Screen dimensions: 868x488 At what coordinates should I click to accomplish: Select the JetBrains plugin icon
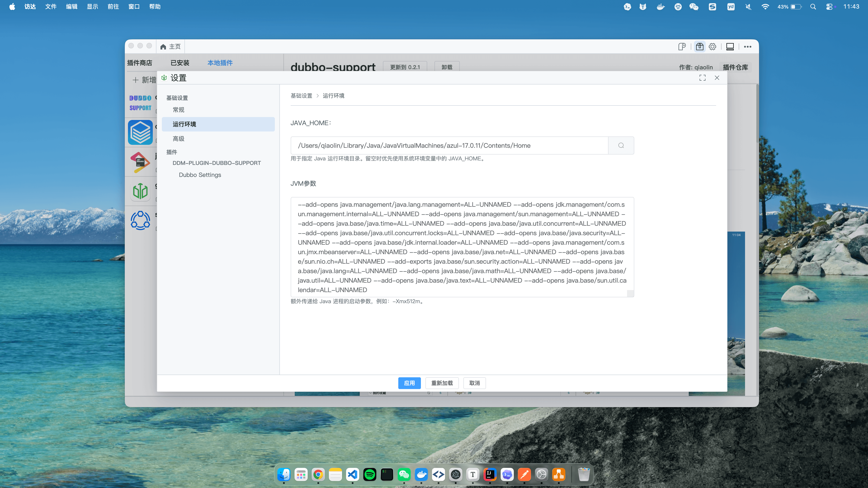tap(140, 162)
